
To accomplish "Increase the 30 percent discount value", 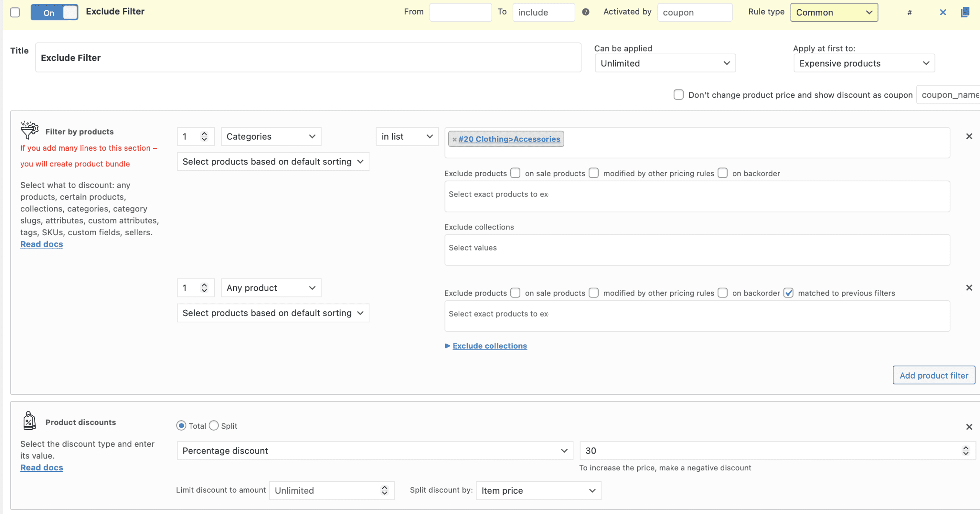I will [x=966, y=448].
